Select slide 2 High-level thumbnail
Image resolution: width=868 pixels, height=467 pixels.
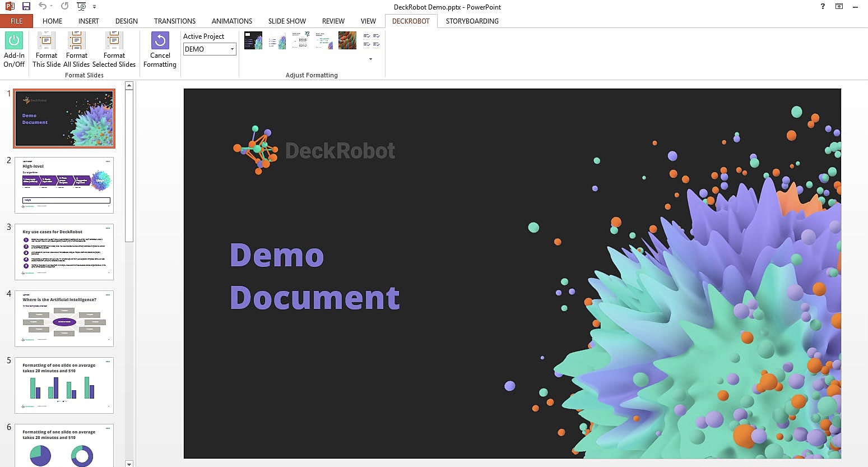pos(64,185)
